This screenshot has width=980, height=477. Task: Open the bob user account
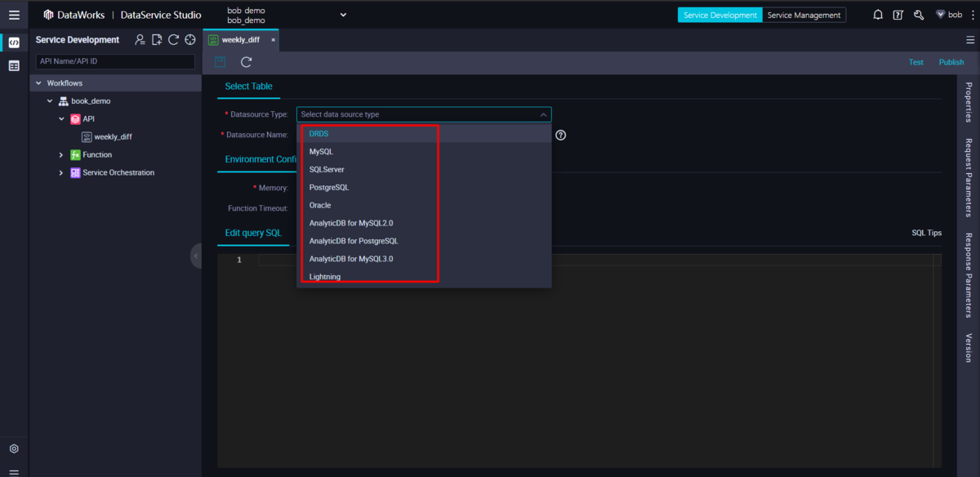[948, 15]
